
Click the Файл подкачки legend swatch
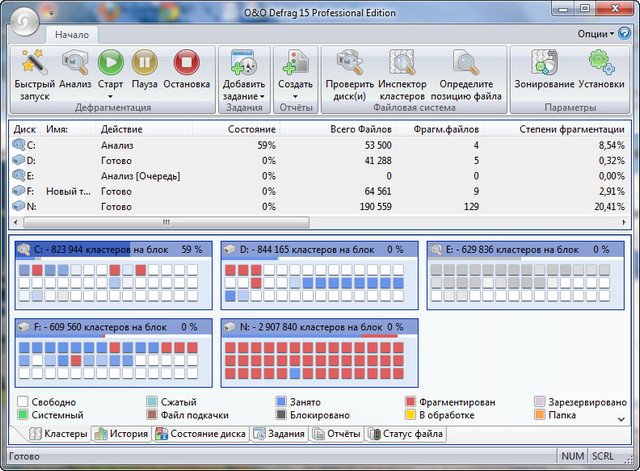[152, 415]
